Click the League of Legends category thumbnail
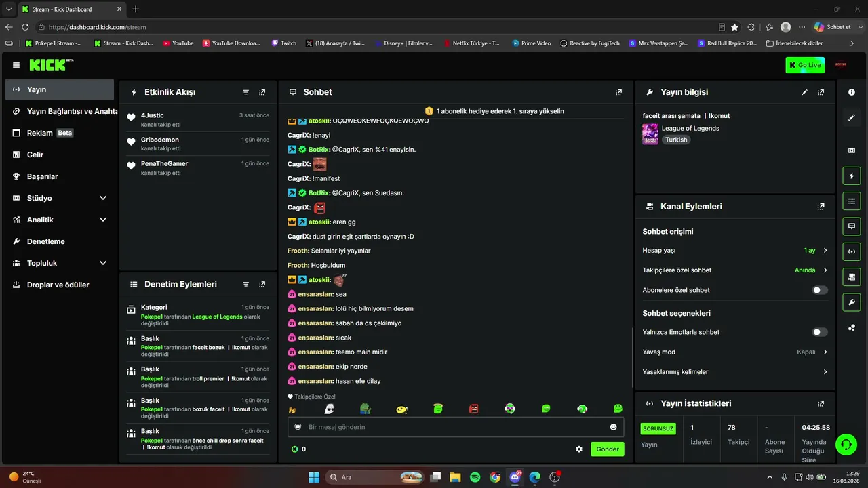This screenshot has width=868, height=488. tap(650, 134)
